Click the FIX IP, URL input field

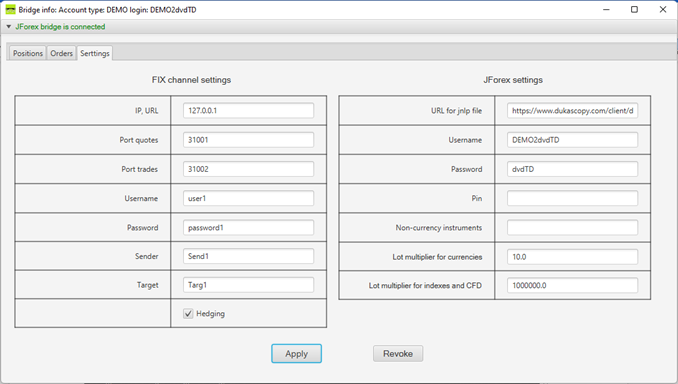tap(248, 111)
